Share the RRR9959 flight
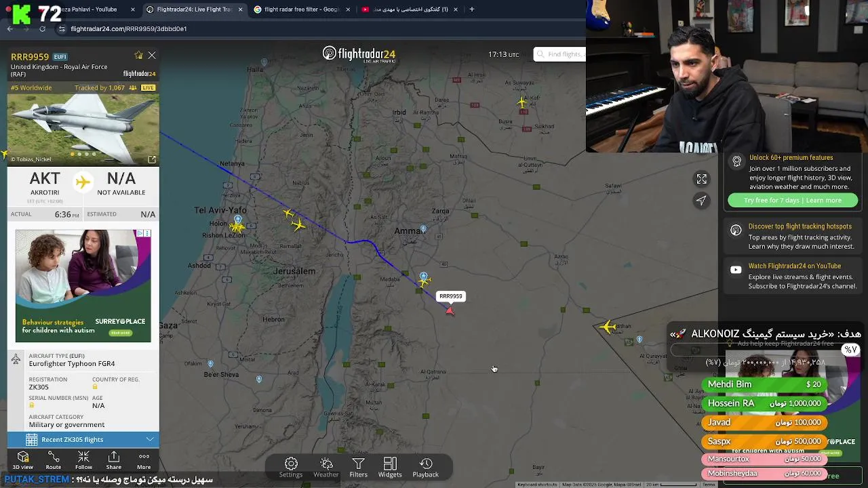The width and height of the screenshot is (868, 488). 114,460
